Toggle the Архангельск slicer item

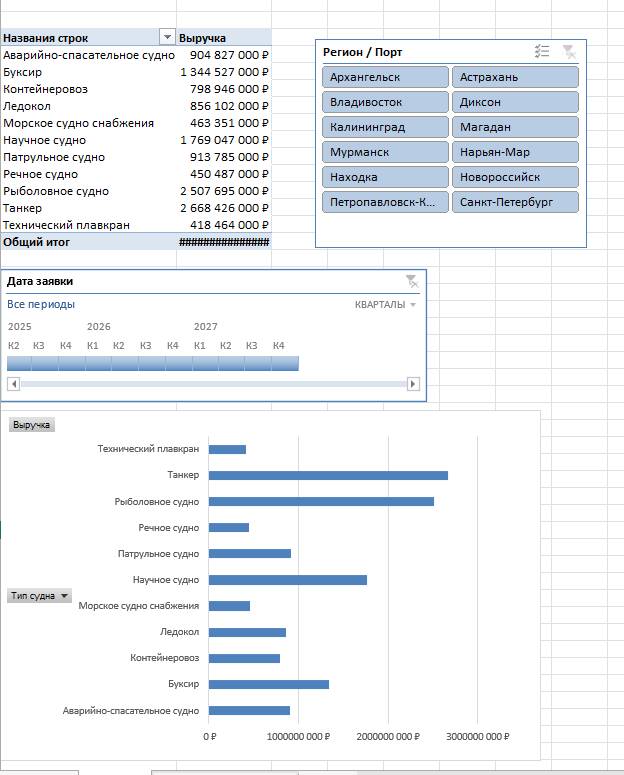[x=385, y=77]
